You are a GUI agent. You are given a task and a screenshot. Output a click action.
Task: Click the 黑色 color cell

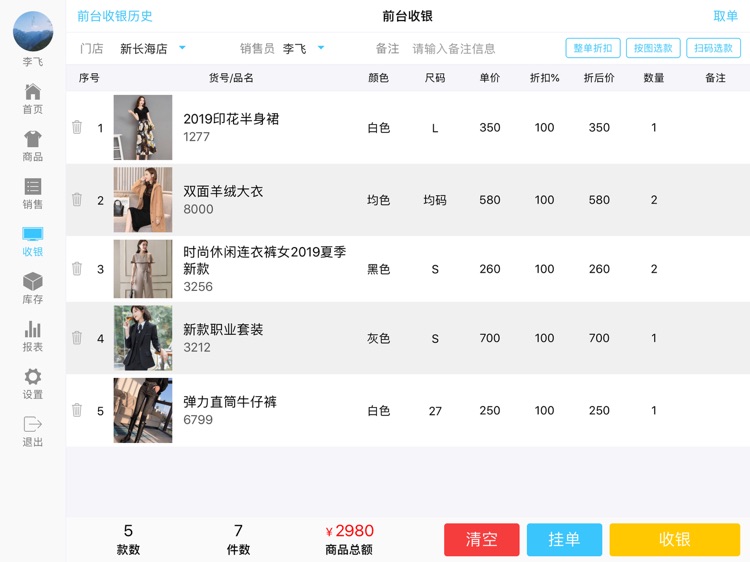tap(378, 269)
